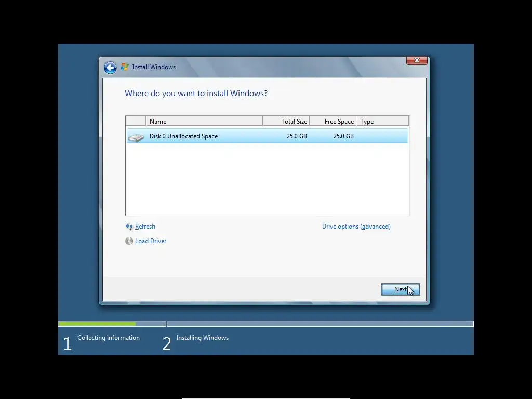Click the hard drive icon for Disk 0
Screen dimensions: 532x399
pyautogui.click(x=136, y=137)
